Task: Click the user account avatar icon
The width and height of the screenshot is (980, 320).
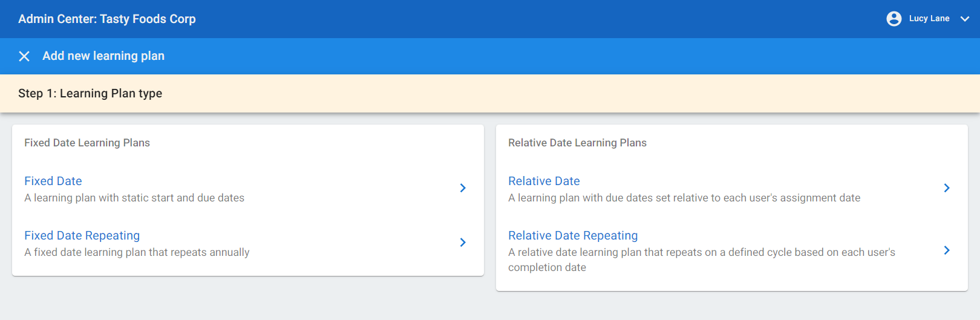Action: coord(894,19)
